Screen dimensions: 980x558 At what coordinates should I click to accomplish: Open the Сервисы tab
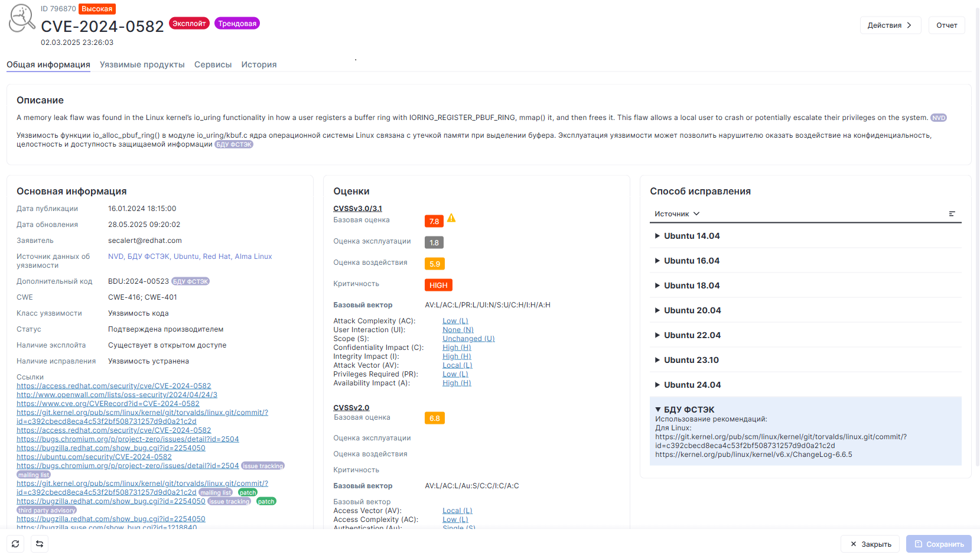(213, 64)
